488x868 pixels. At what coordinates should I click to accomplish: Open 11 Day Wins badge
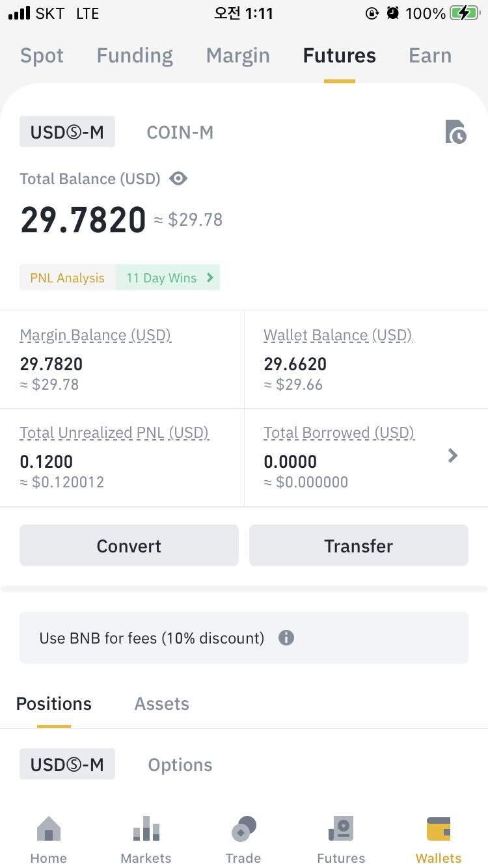point(169,278)
